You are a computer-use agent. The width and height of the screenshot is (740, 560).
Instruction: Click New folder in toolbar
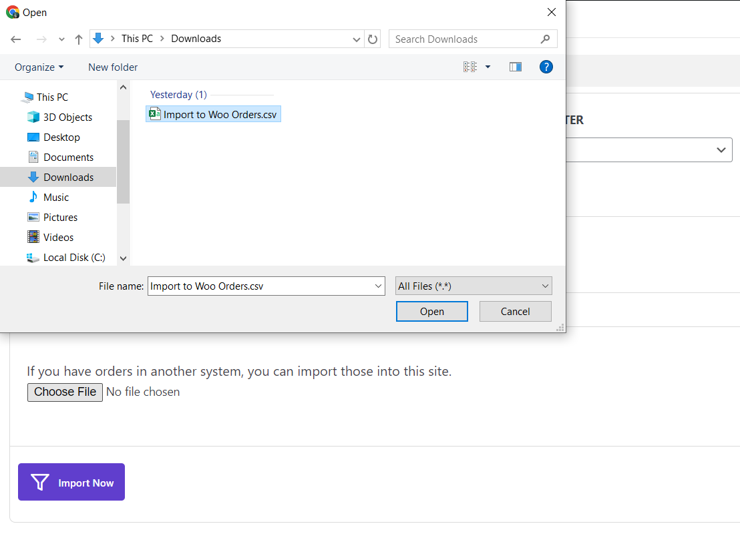[113, 67]
